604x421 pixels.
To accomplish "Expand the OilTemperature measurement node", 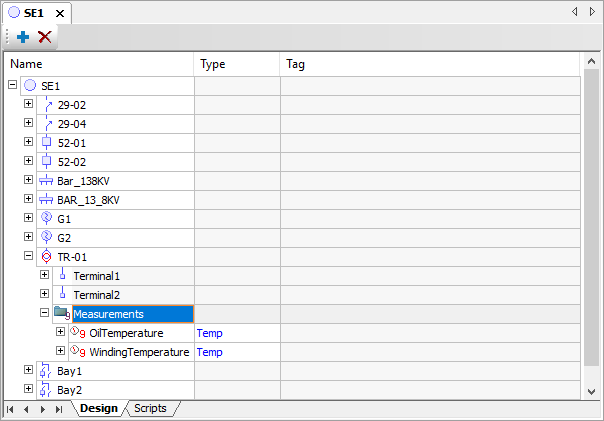I will pyautogui.click(x=61, y=332).
